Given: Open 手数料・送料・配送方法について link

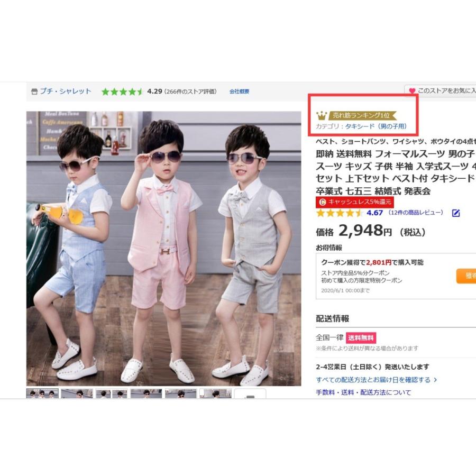Looking at the screenshot, I should pyautogui.click(x=363, y=392).
